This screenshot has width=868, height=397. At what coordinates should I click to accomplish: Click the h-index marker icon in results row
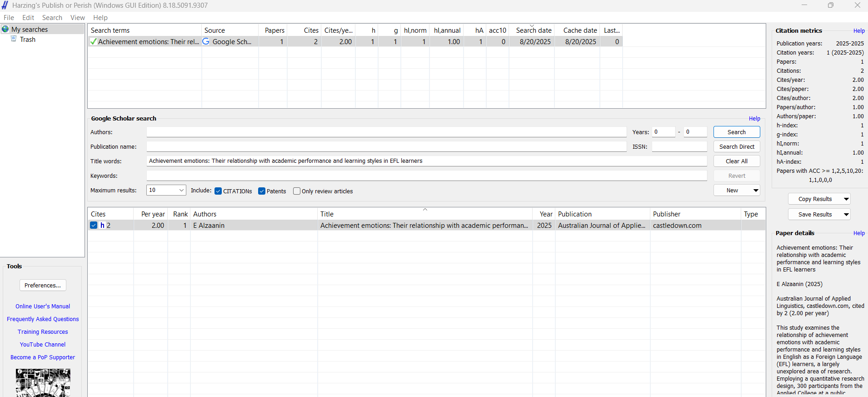pyautogui.click(x=103, y=225)
